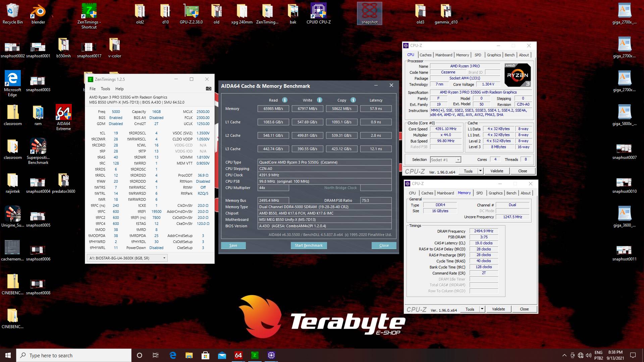
Task: Open the Tools menu in ZenTimings
Action: (105, 89)
